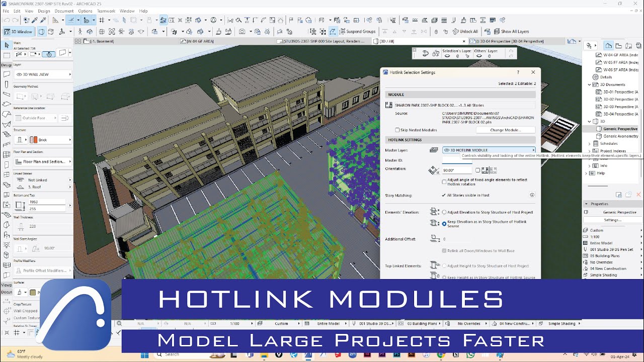Click the walking figure explore icon
Viewport: 644px width, 362px height.
[x=80, y=31]
